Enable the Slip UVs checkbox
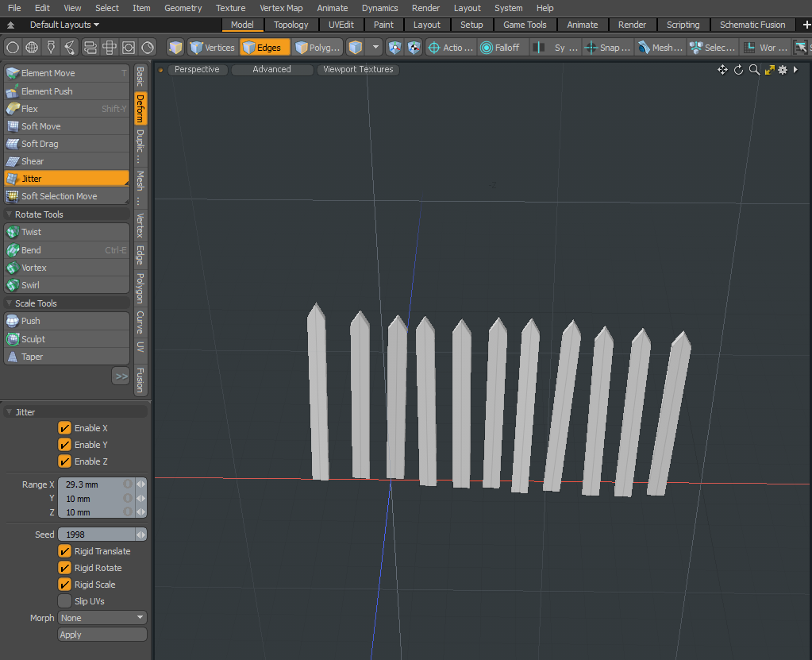The width and height of the screenshot is (812, 660). [x=65, y=601]
